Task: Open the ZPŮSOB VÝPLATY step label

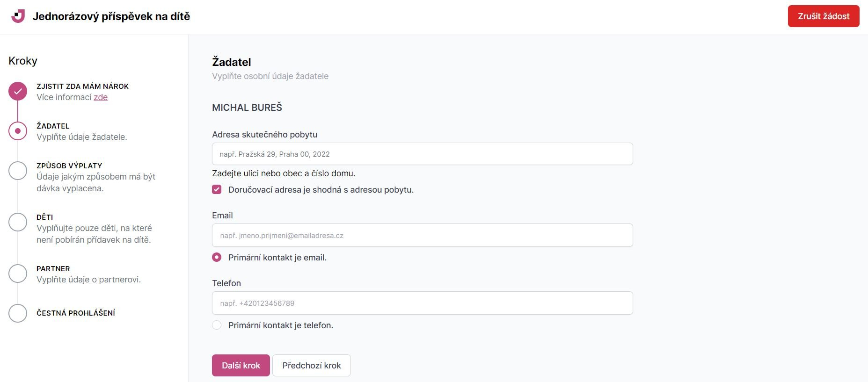Action: [69, 166]
